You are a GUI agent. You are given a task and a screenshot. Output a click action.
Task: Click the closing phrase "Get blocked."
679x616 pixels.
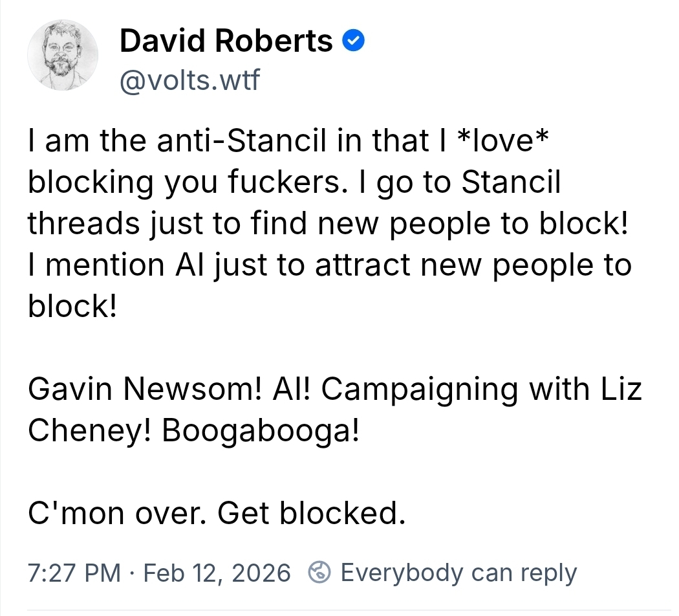(x=312, y=514)
